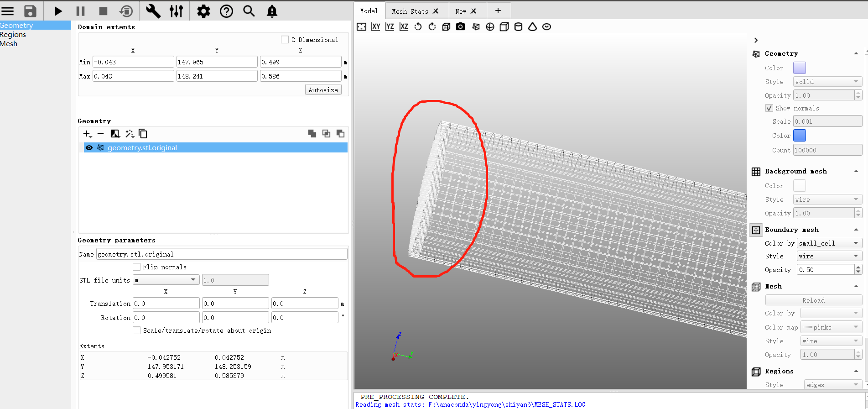
Task: Uncheck the Show normals checkbox
Action: [769, 108]
